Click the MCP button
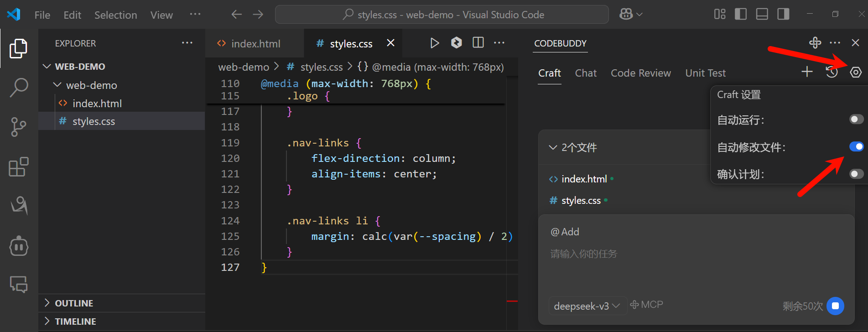 pos(646,305)
